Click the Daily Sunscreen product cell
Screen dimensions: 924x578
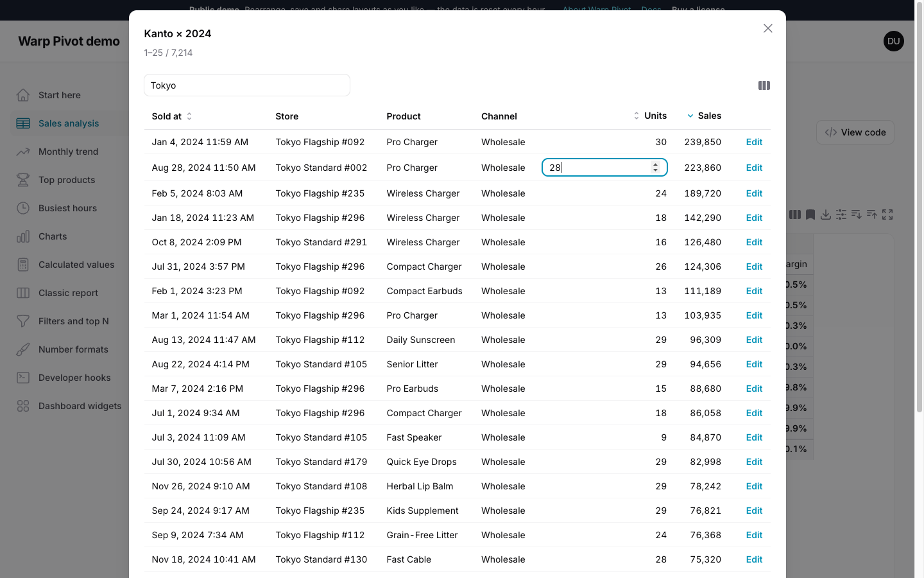421,340
